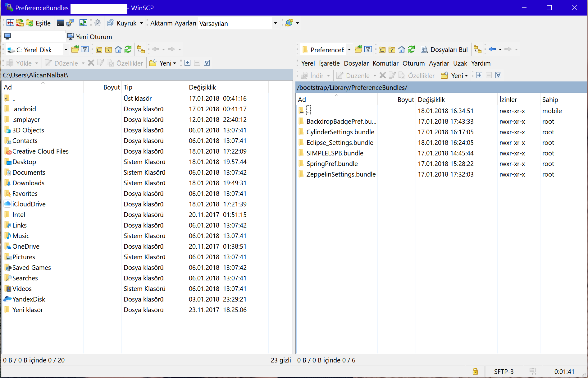The image size is (588, 378).
Task: Select the ZeppelinSettings.bundle remote folder
Action: click(341, 174)
